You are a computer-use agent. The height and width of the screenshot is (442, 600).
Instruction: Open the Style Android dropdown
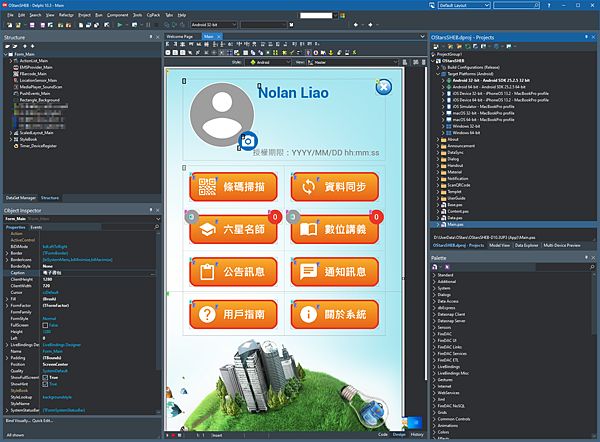click(269, 62)
